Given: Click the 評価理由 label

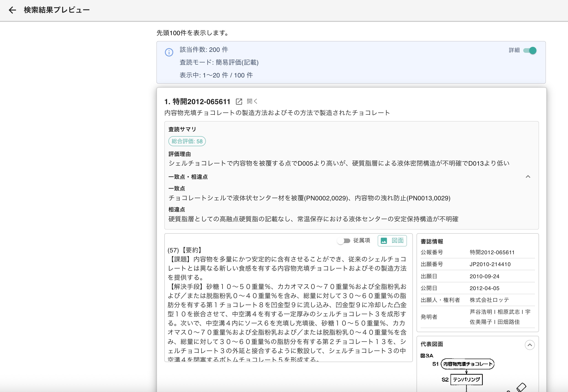Looking at the screenshot, I should (x=180, y=154).
